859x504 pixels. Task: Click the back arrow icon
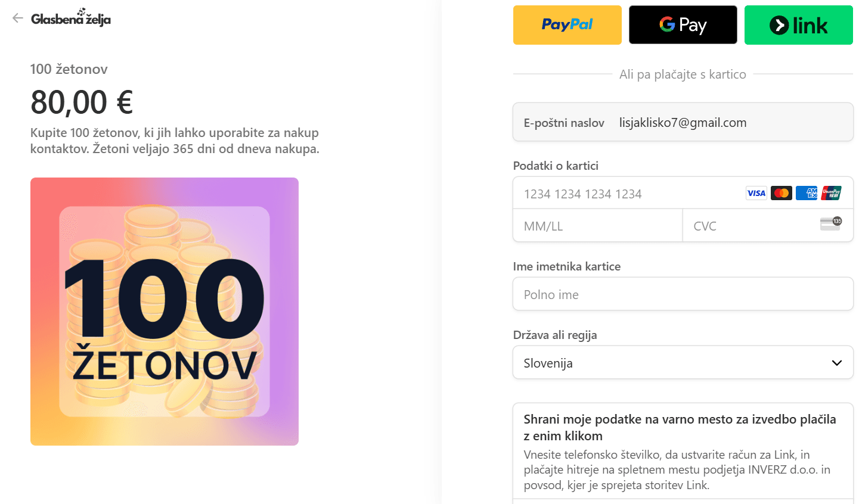18,18
